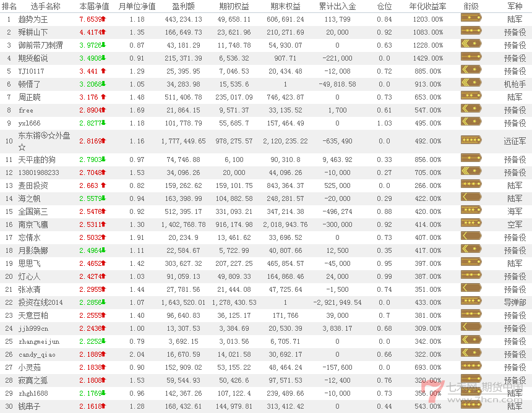Click rank badge icon for 思思飞
Viewport: 532px width, 413px height.
(x=471, y=262)
